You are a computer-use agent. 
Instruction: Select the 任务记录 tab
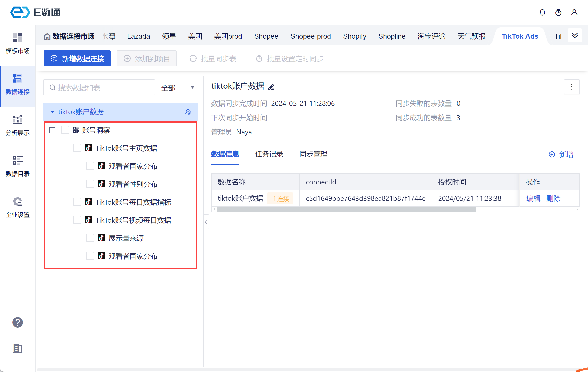click(269, 154)
